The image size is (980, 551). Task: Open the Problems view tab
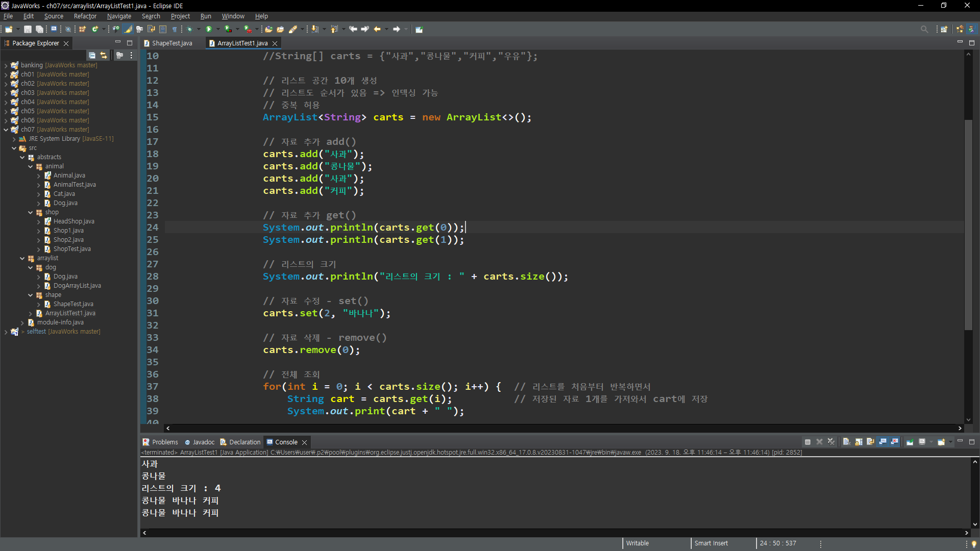click(x=164, y=442)
